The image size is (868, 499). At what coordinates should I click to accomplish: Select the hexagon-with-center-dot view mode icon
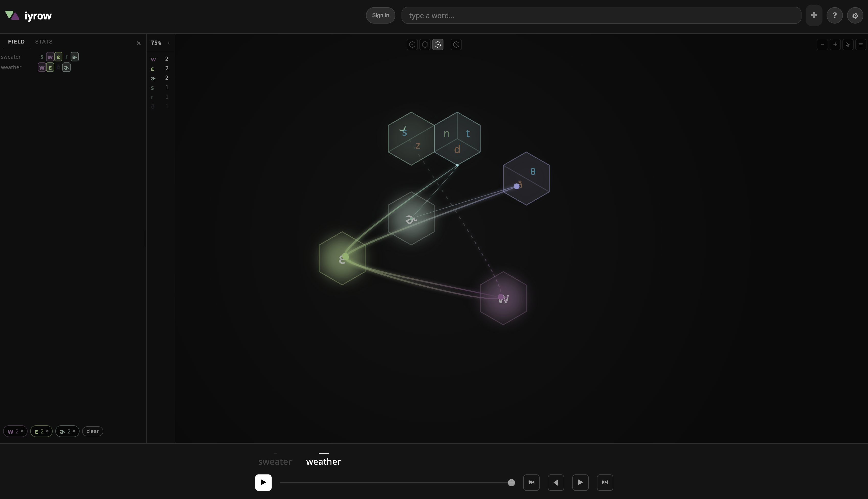412,45
